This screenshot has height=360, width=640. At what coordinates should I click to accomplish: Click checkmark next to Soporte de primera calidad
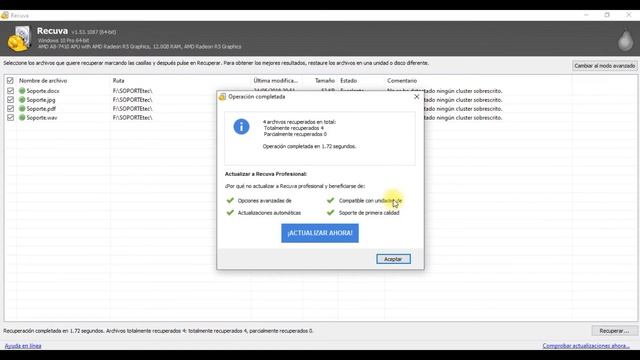[330, 213]
